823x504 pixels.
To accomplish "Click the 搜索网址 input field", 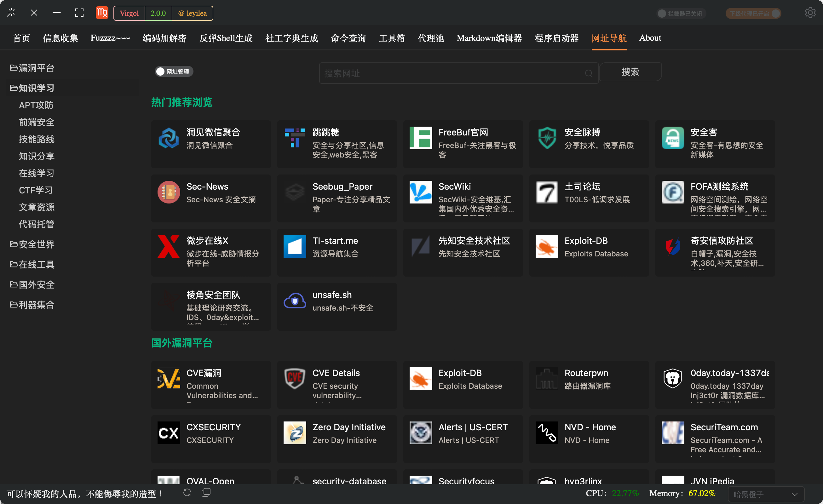I will tap(458, 73).
